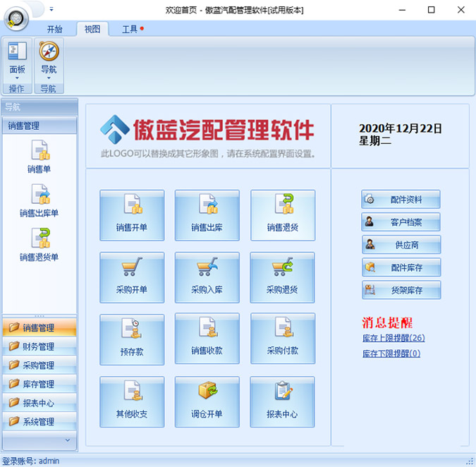This screenshot has width=476, height=467.
Task: Select the 预存款 tile
Action: (x=132, y=339)
